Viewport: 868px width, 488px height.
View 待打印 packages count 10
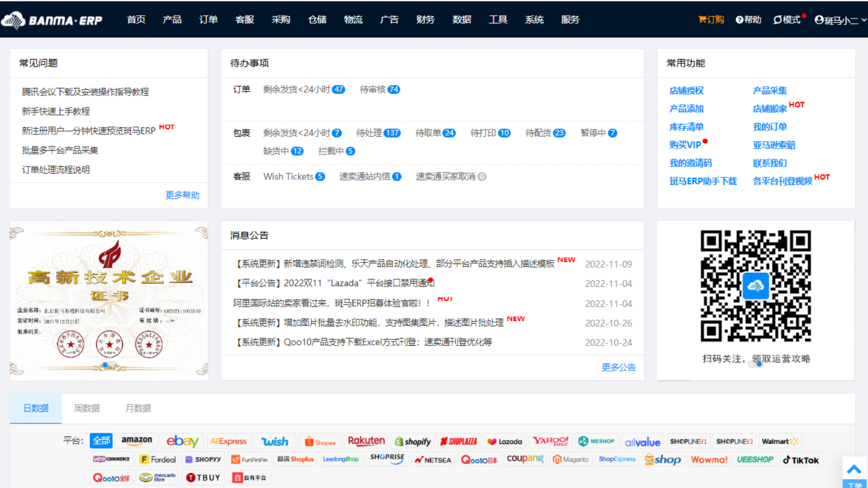(490, 133)
